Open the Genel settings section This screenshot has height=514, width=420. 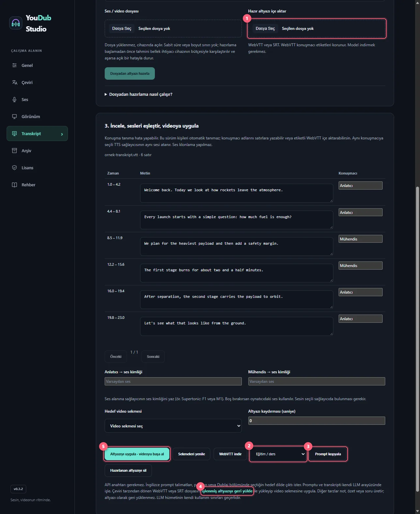(x=37, y=65)
